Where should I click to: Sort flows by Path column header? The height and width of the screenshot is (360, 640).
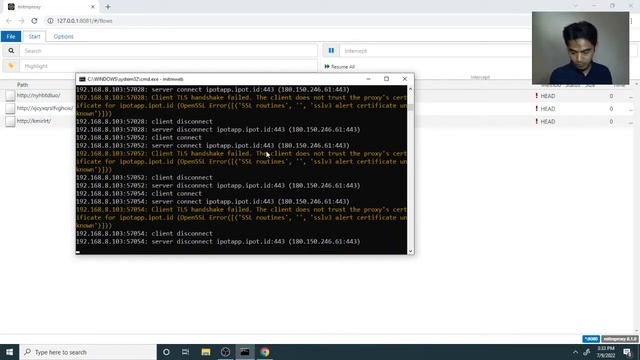[22, 84]
